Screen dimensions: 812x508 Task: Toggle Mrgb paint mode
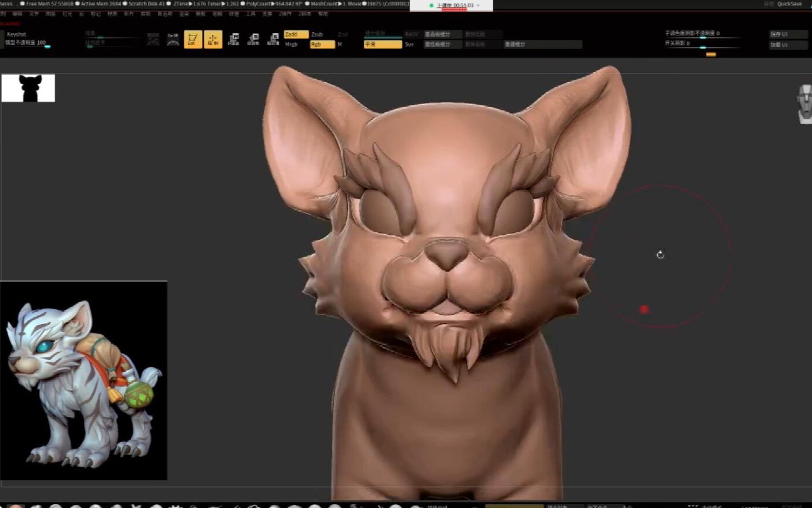292,44
